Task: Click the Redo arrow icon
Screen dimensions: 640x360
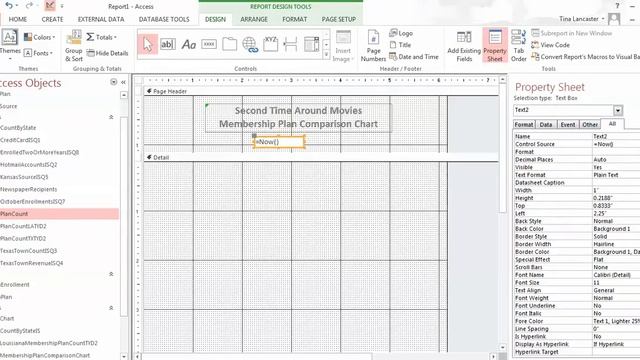Action: click(x=29, y=6)
